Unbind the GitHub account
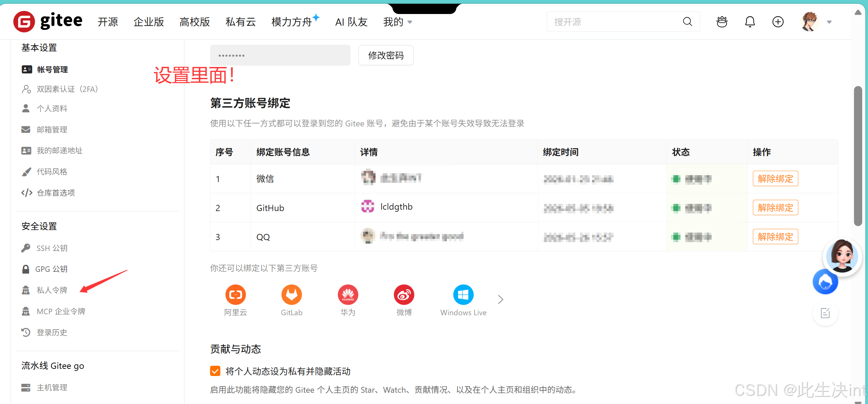868x404 pixels. pyautogui.click(x=775, y=208)
